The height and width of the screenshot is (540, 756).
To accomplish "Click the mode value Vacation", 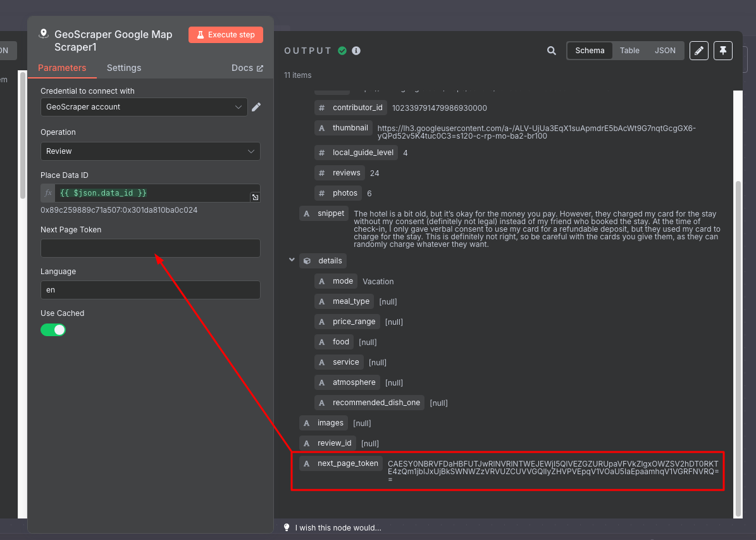I will 378,281.
